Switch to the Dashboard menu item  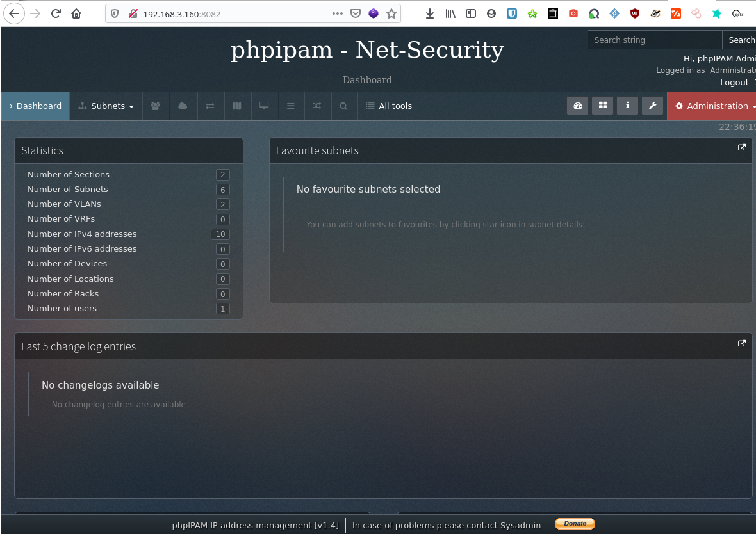[35, 106]
